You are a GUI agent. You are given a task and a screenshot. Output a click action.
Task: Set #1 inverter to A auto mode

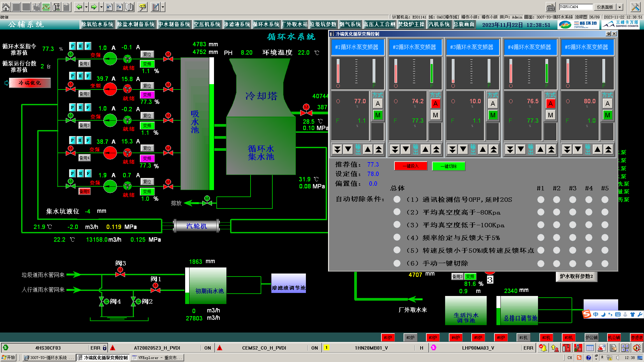(x=378, y=104)
